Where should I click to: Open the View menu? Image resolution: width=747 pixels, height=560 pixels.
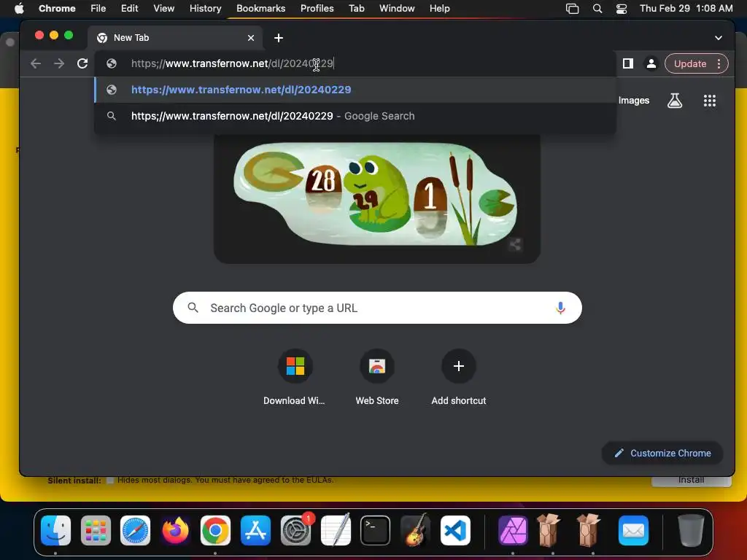click(163, 8)
